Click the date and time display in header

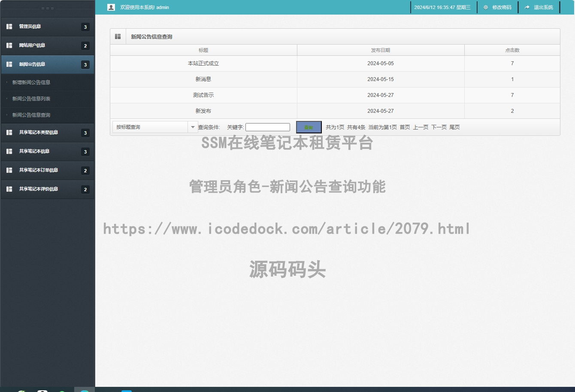[x=442, y=7]
